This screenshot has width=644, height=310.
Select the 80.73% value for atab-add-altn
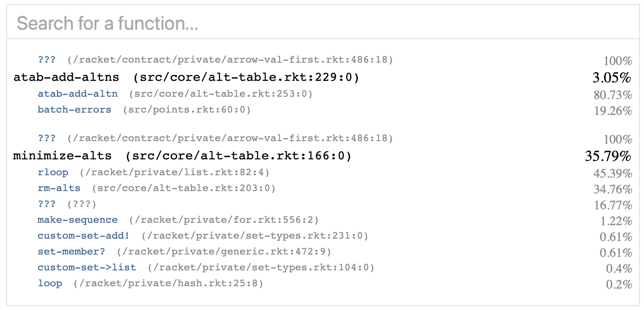point(613,95)
